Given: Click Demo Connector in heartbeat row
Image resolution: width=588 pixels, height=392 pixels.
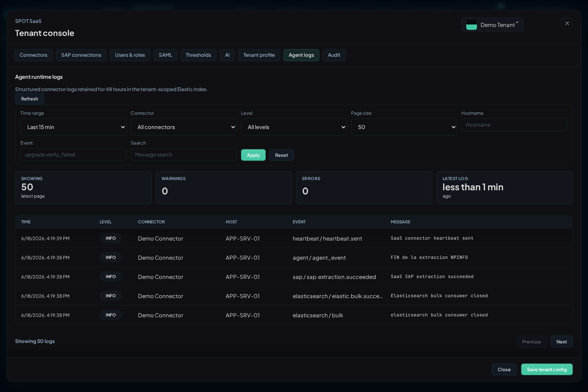Looking at the screenshot, I should tap(160, 238).
